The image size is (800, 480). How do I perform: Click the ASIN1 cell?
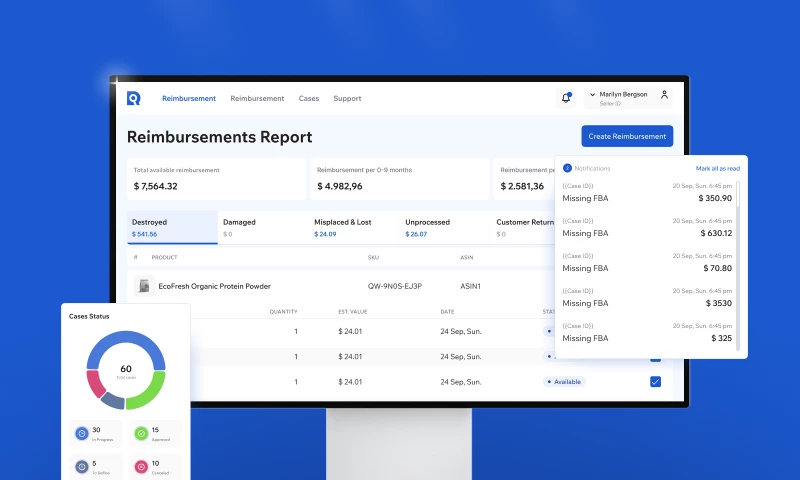click(470, 286)
